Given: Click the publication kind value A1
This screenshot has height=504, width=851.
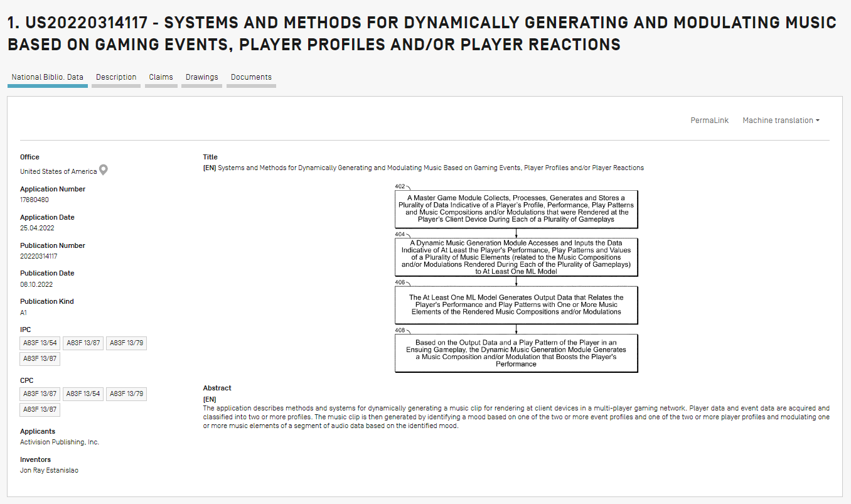Looking at the screenshot, I should [x=24, y=313].
